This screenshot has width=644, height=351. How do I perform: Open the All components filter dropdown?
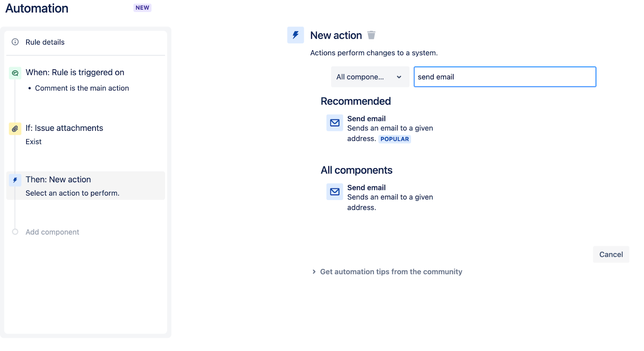coord(369,77)
